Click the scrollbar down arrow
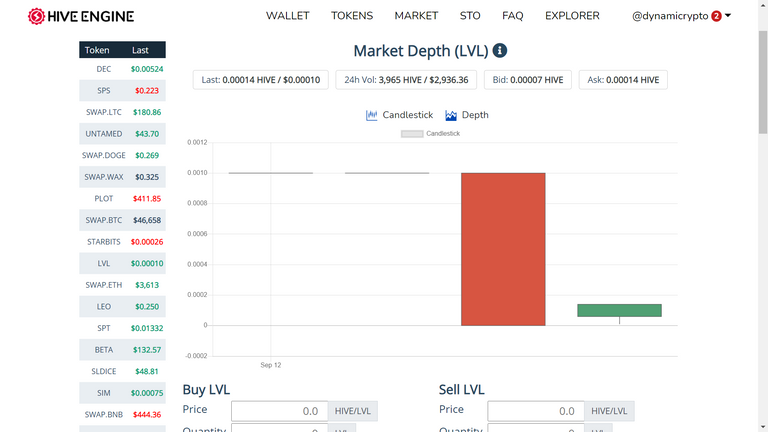Screen dimensions: 768x432 [763, 427]
